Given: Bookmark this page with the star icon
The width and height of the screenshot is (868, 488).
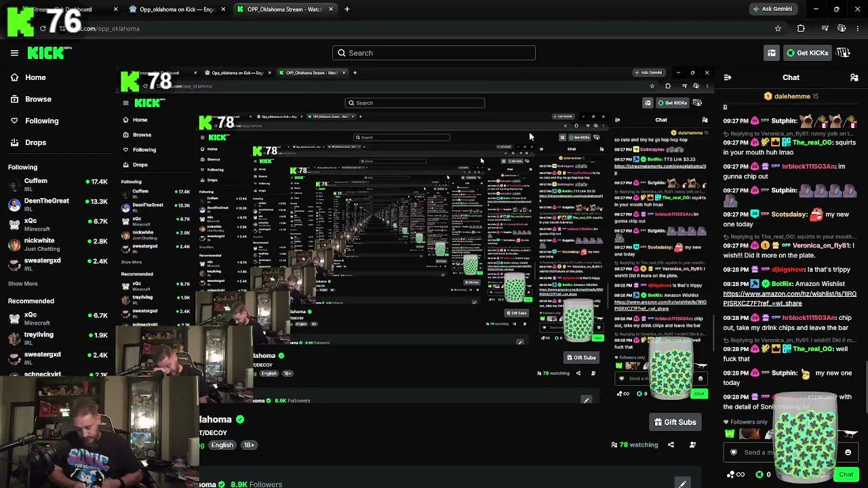Looking at the screenshot, I should point(778,28).
